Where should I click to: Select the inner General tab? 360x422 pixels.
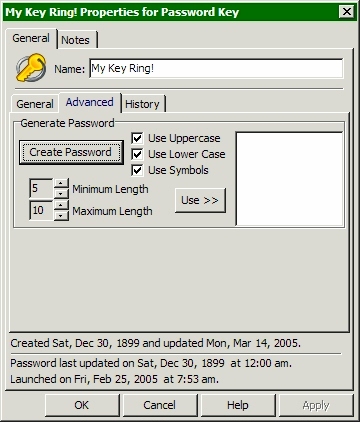tap(35, 104)
